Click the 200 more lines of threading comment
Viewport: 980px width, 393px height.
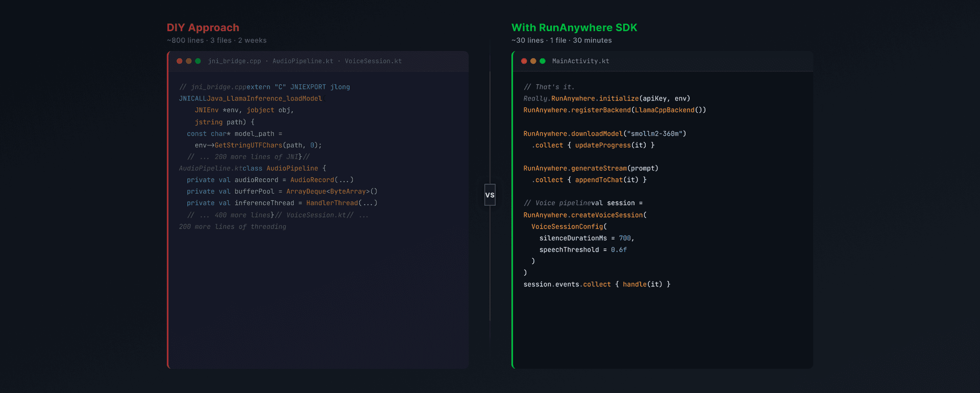(x=232, y=227)
